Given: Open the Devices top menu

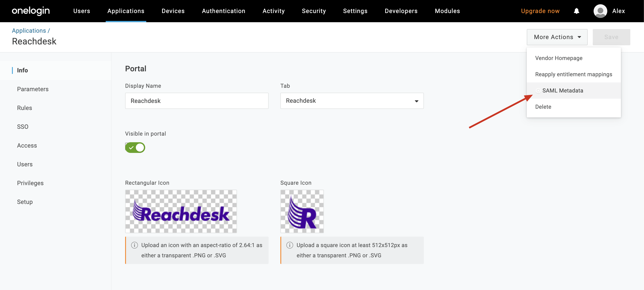Looking at the screenshot, I should pos(173,11).
